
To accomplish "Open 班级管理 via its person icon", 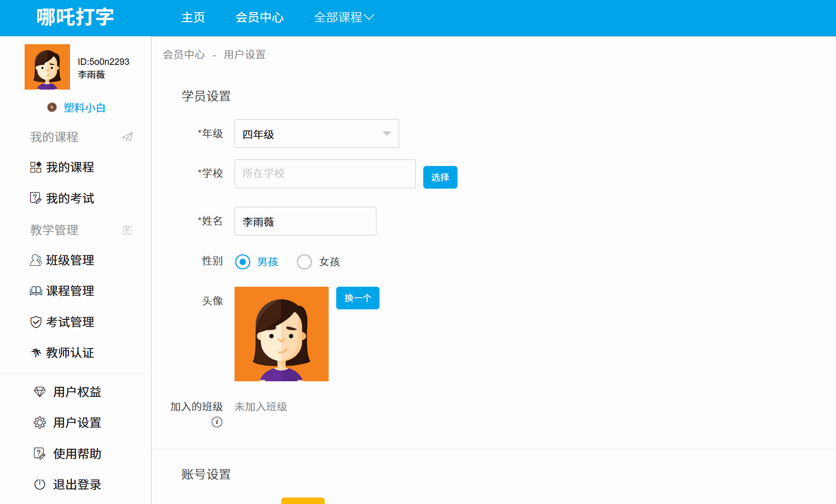I will [36, 260].
